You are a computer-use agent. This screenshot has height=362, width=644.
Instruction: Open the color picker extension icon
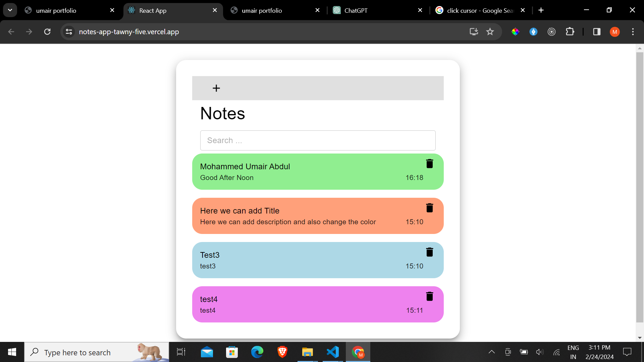click(515, 32)
